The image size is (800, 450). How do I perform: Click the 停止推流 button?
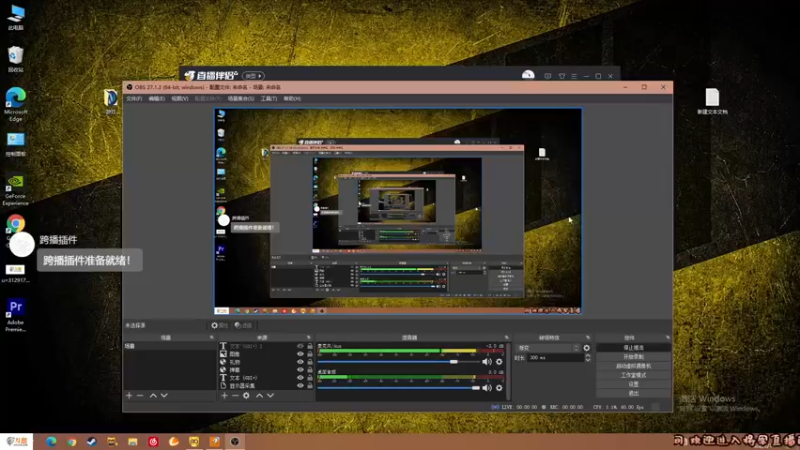click(633, 347)
